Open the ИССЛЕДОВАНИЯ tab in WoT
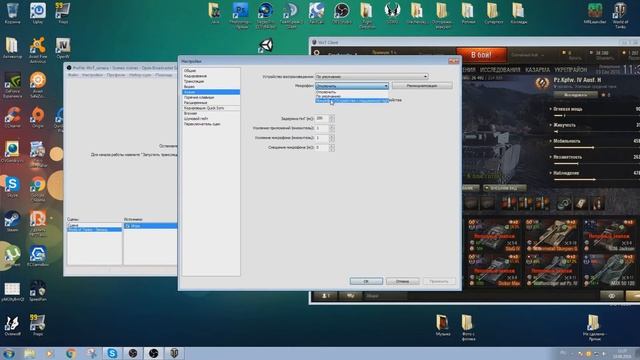This screenshot has width=640, height=360. pyautogui.click(x=500, y=70)
